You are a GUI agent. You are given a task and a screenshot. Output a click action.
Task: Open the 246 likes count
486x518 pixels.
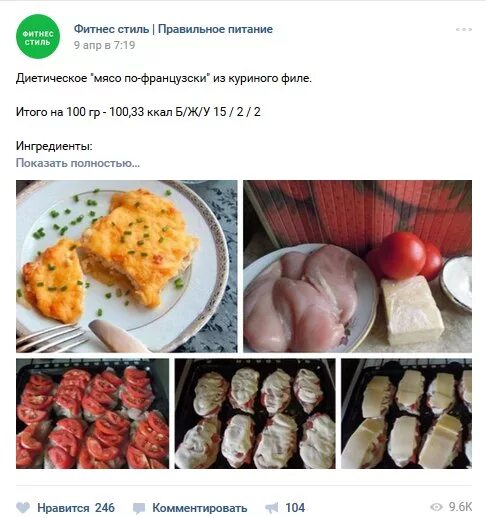[x=105, y=508]
